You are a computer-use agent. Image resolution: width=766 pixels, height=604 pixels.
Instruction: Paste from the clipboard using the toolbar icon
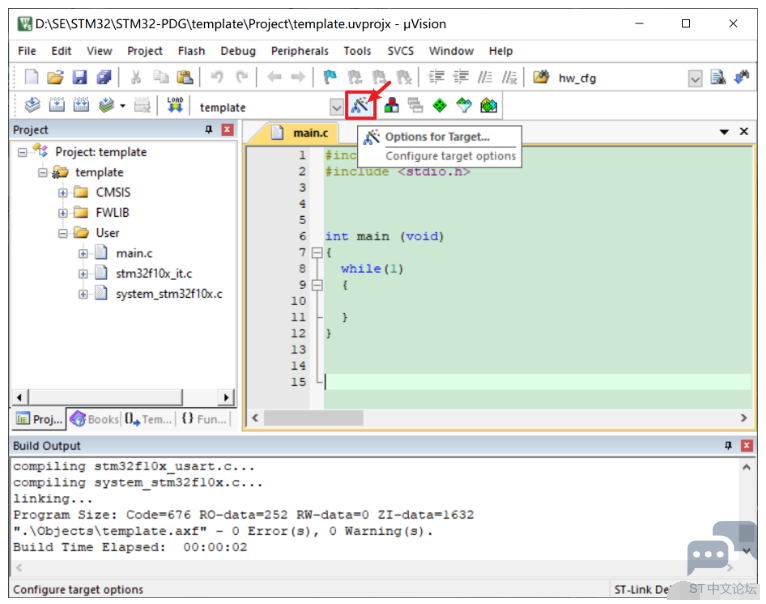[x=185, y=77]
